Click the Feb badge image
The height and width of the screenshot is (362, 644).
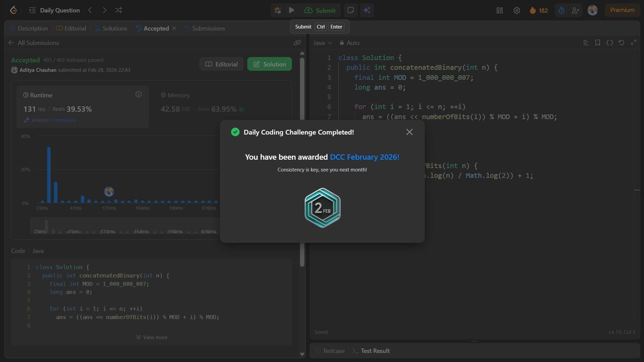(323, 208)
